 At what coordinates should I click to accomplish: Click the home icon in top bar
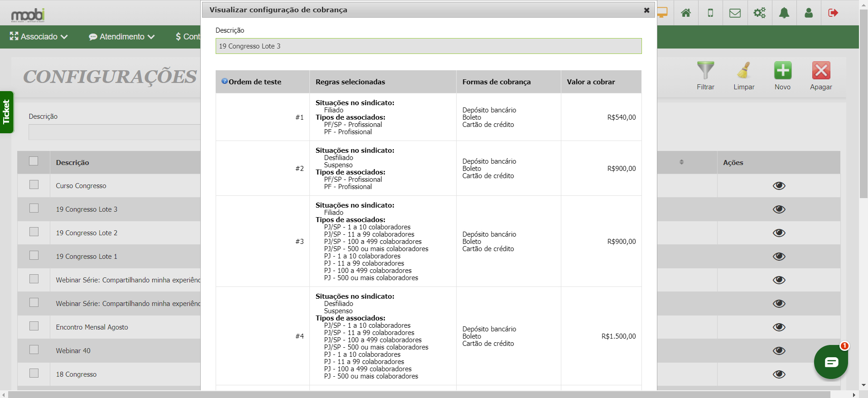click(686, 13)
